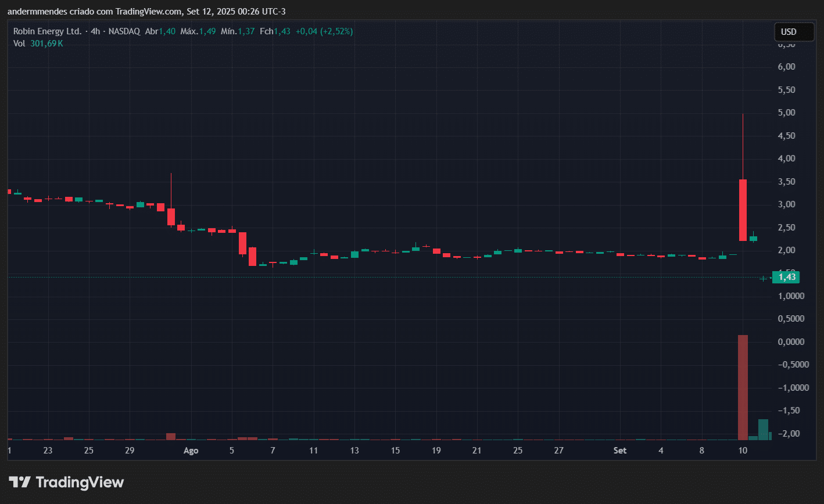The width and height of the screenshot is (824, 504).
Task: Click the +2,52% change percentage
Action: (x=335, y=31)
